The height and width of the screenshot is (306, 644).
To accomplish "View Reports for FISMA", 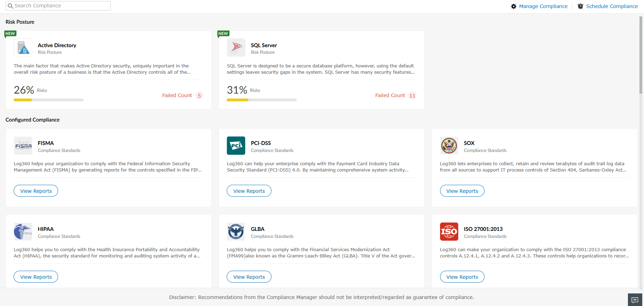I will point(36,191).
